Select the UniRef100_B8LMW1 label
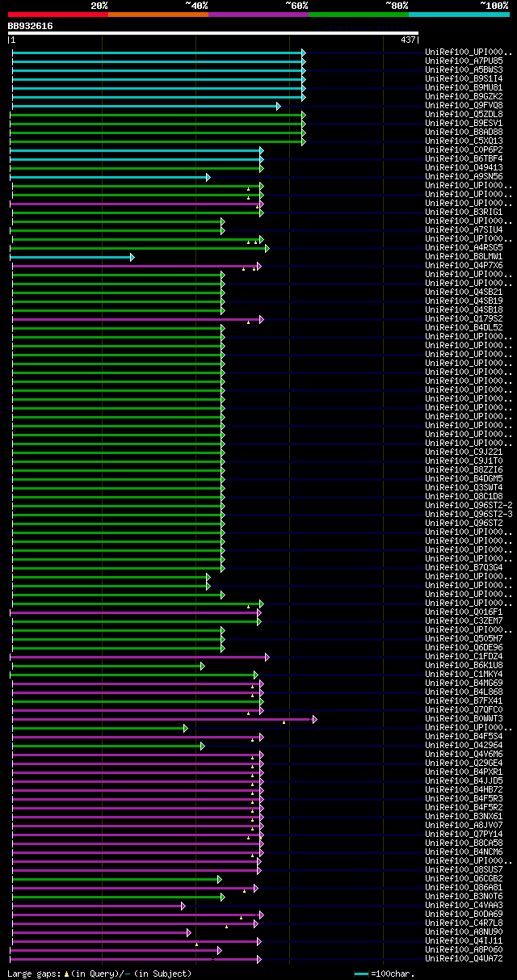Screen dimensions: 517x980 [464, 256]
